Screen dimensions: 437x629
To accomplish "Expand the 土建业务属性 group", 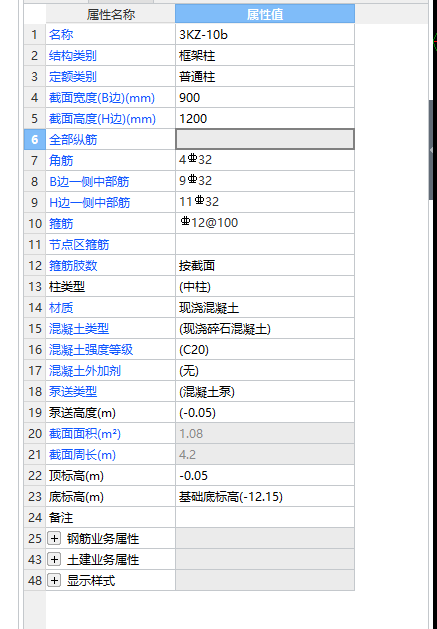I will (x=54, y=559).
